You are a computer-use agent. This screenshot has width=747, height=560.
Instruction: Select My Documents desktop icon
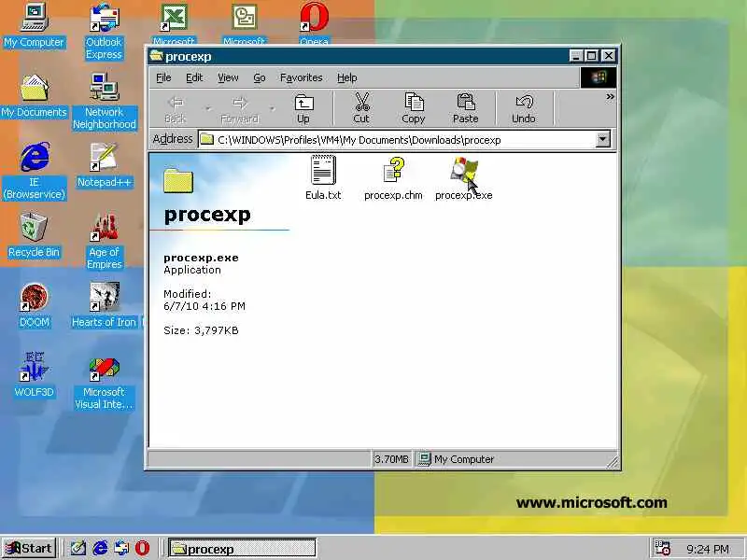[34, 96]
